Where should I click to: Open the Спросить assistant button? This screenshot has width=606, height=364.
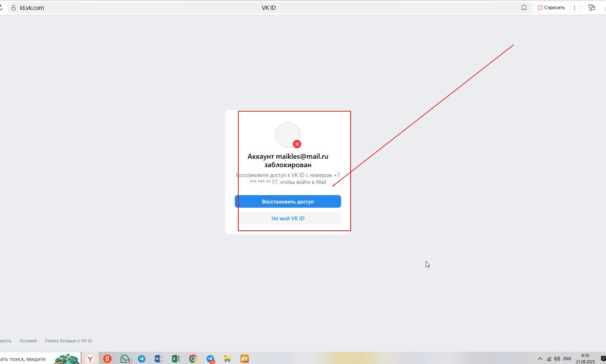tap(551, 8)
